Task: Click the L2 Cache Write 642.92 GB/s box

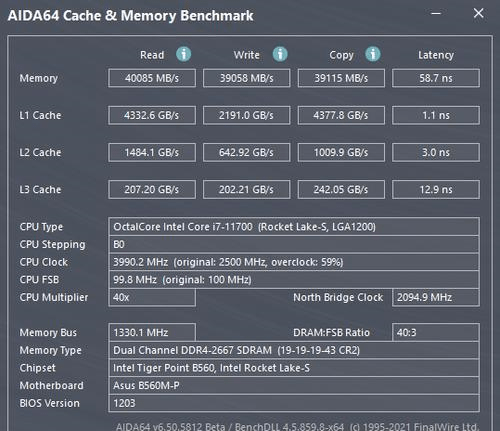Action: point(247,153)
